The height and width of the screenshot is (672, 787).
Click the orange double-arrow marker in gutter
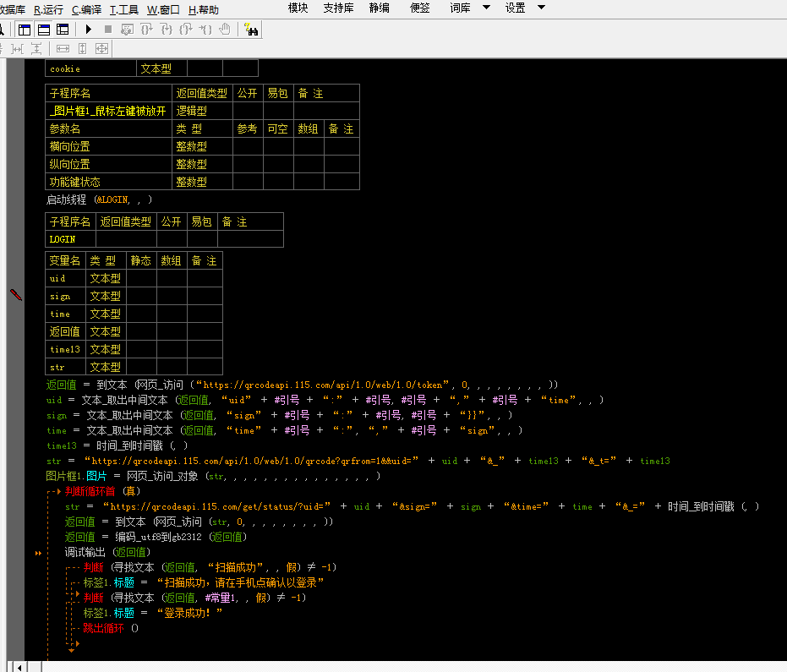pyautogui.click(x=38, y=553)
